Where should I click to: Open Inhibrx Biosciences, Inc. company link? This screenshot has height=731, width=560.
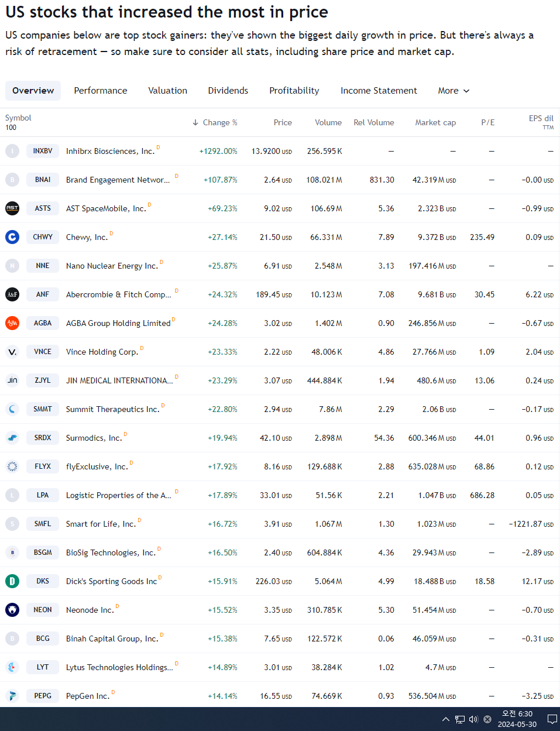[110, 151]
